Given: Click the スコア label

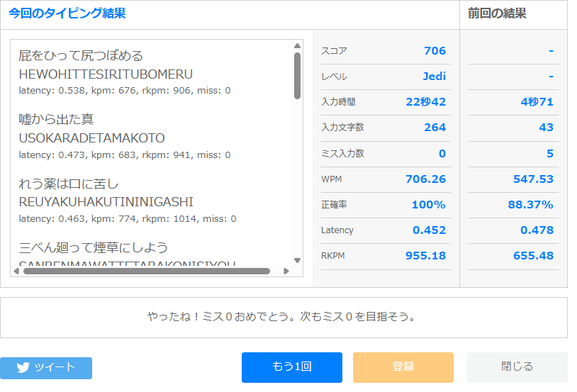Looking at the screenshot, I should click(334, 51).
